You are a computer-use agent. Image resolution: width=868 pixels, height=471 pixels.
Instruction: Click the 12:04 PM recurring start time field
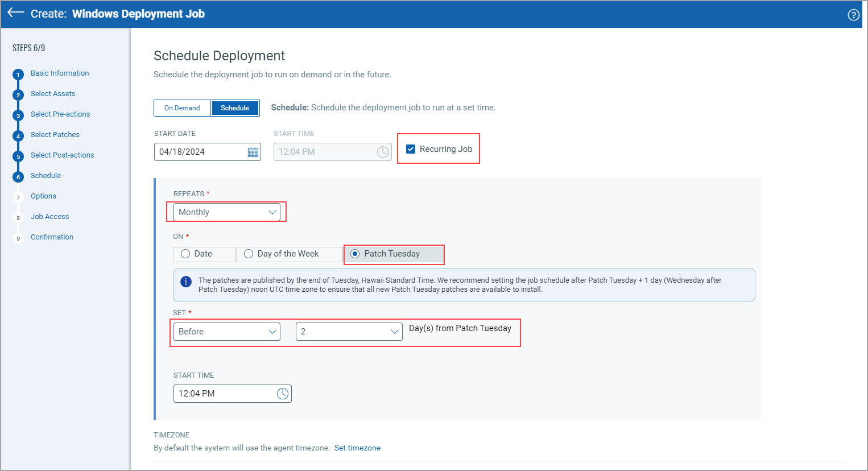[x=233, y=394]
